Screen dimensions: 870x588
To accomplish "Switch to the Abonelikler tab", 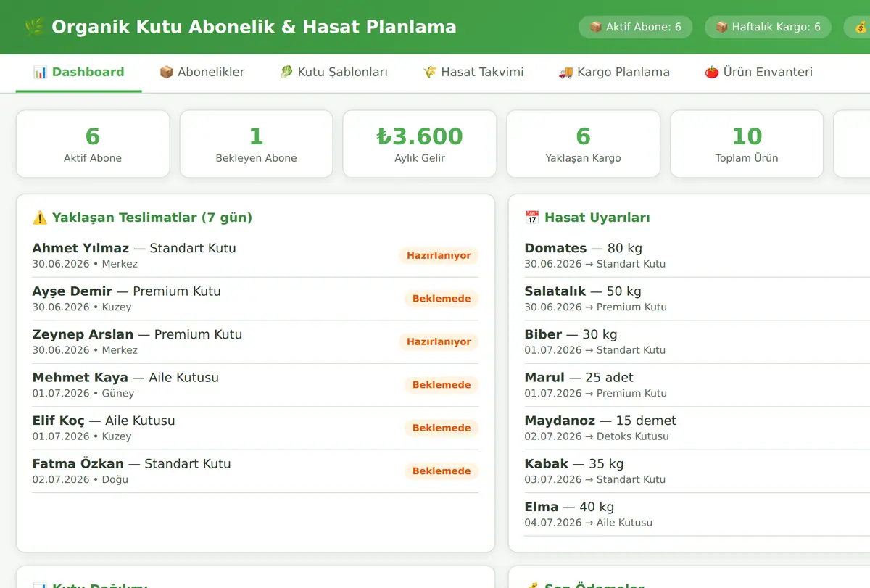I will [202, 73].
